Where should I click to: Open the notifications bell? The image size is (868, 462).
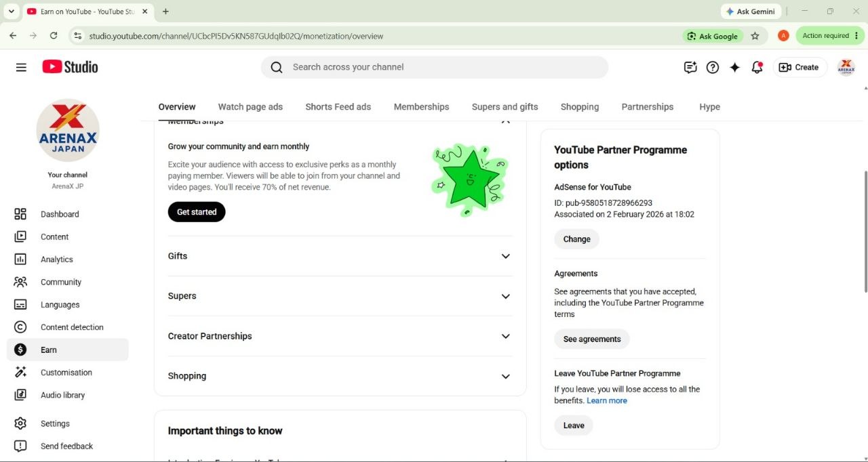coord(757,67)
